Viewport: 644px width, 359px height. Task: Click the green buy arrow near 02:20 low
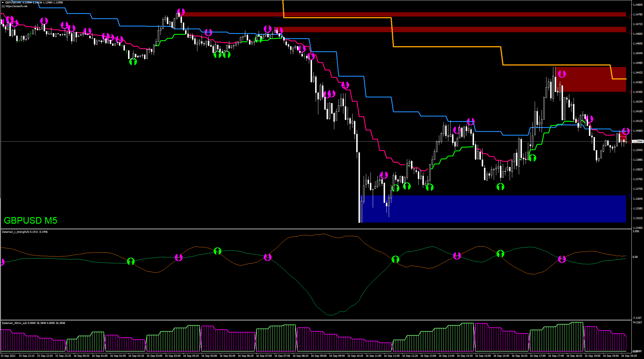[x=133, y=62]
